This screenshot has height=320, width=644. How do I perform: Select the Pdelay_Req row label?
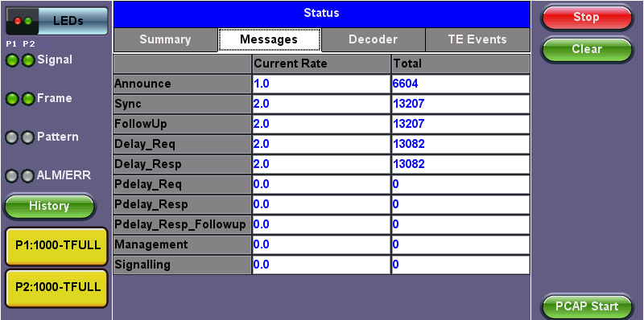[183, 185]
